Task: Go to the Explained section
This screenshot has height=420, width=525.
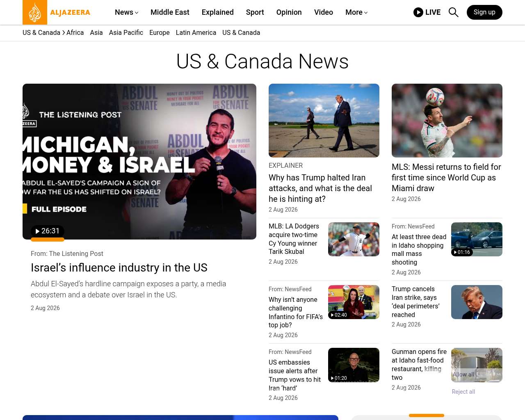Action: click(x=218, y=12)
